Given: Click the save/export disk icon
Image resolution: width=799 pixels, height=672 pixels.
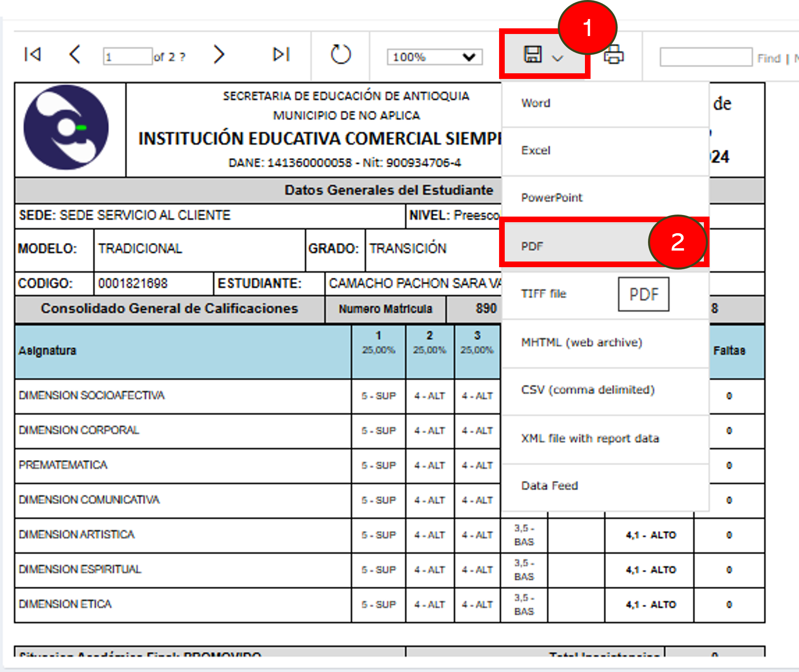Looking at the screenshot, I should click(x=533, y=55).
